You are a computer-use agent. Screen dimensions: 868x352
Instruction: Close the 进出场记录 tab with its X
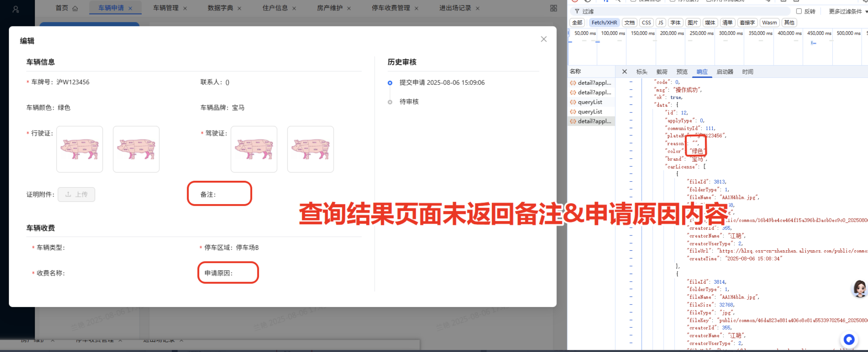[x=478, y=8]
